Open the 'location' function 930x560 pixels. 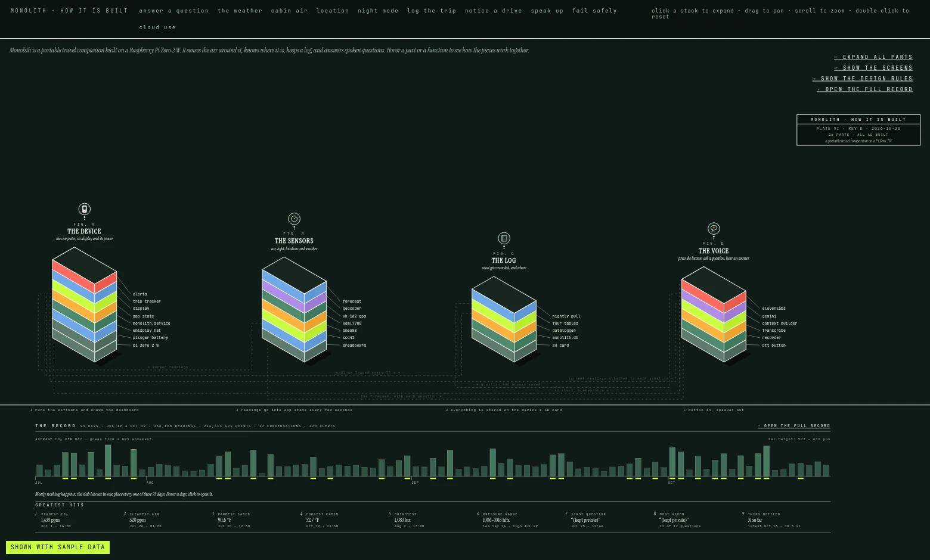(333, 11)
